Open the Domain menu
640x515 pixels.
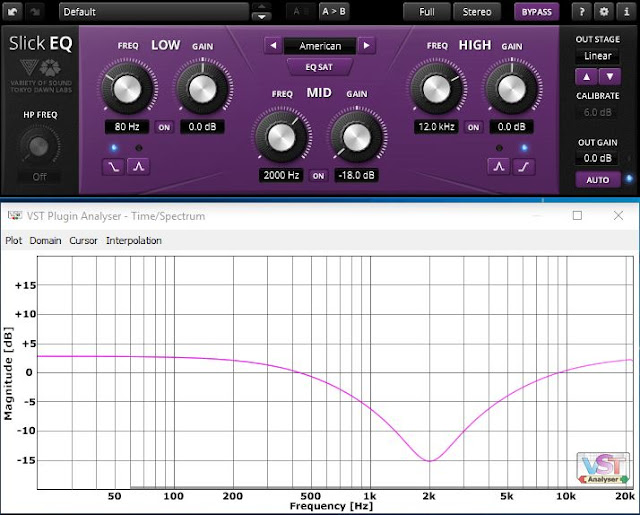(x=45, y=241)
